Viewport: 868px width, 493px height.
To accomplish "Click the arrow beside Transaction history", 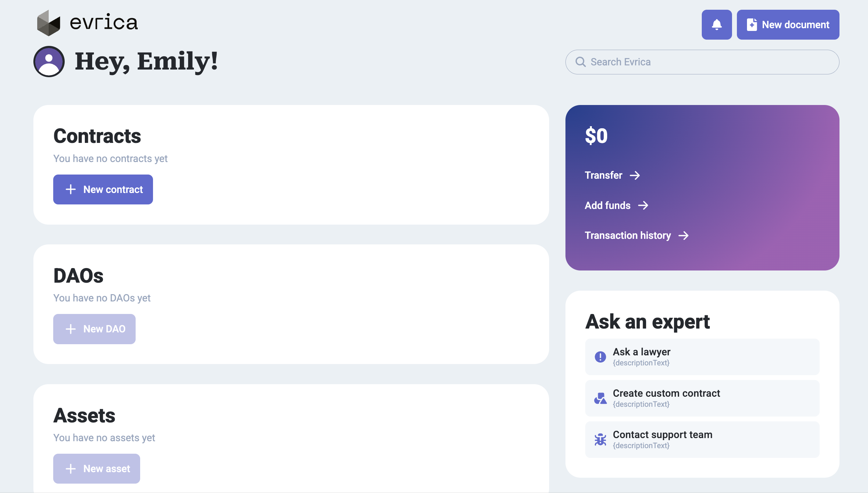I will [x=683, y=236].
